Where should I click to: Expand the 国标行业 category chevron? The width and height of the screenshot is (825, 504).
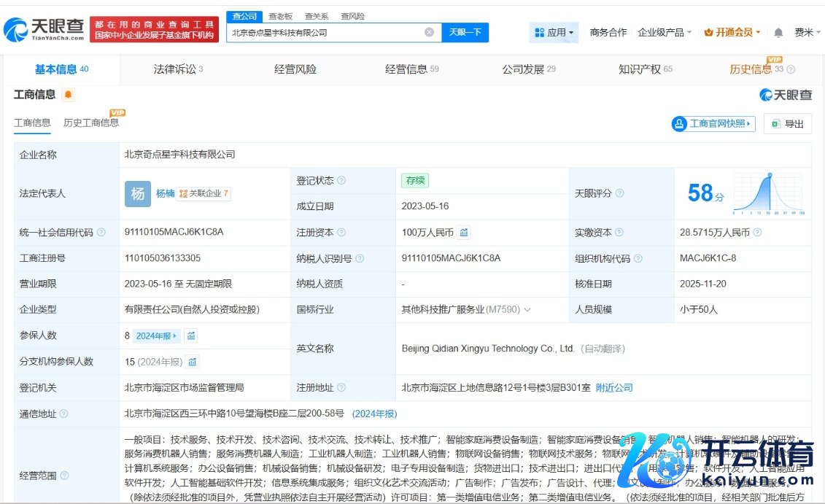pos(527,310)
